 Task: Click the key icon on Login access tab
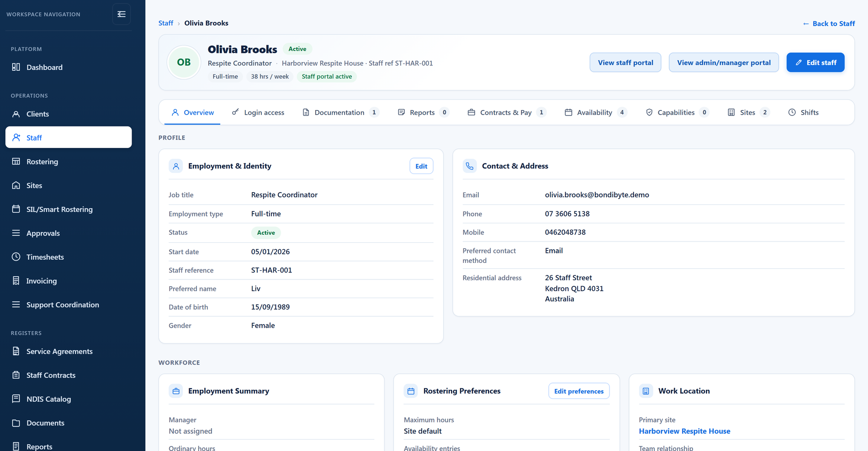pyautogui.click(x=235, y=112)
